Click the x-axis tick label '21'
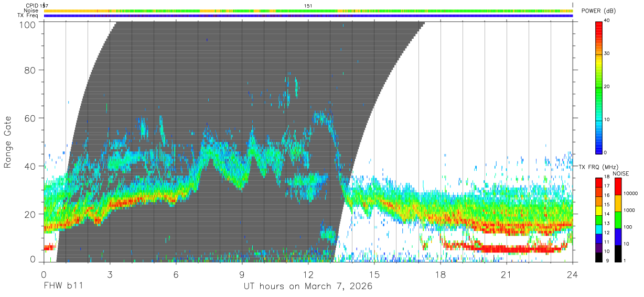This screenshot has height=297, width=644. click(x=507, y=274)
